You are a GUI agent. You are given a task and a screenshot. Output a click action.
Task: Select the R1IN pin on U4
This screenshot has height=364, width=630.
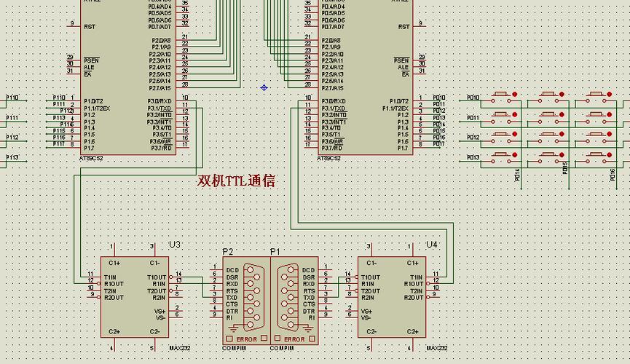tap(368, 284)
